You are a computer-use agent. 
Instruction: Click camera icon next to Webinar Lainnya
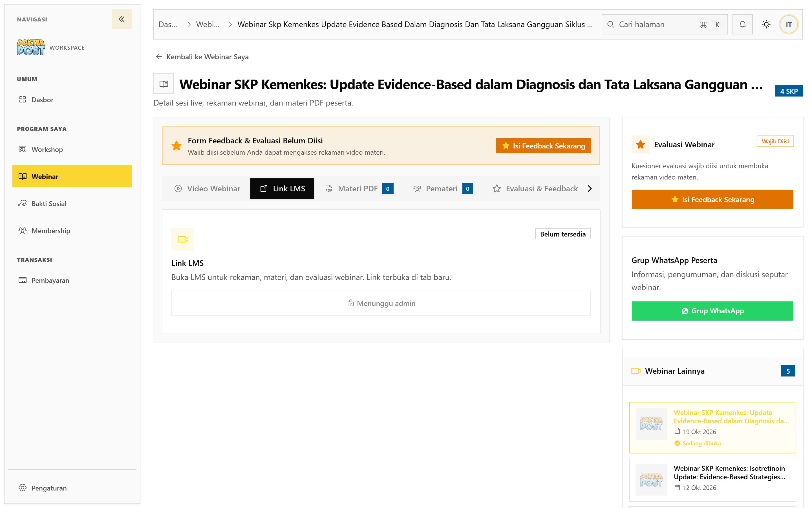pyautogui.click(x=636, y=371)
